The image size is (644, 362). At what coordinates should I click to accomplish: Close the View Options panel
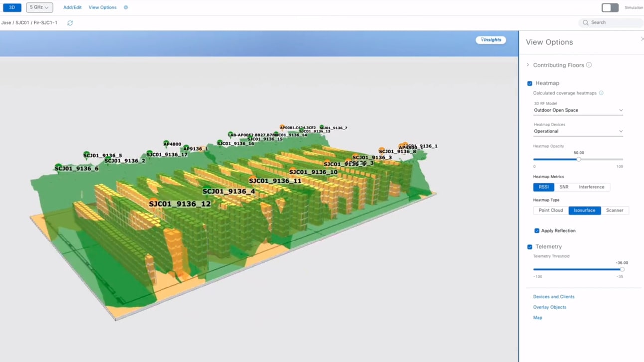(x=642, y=38)
